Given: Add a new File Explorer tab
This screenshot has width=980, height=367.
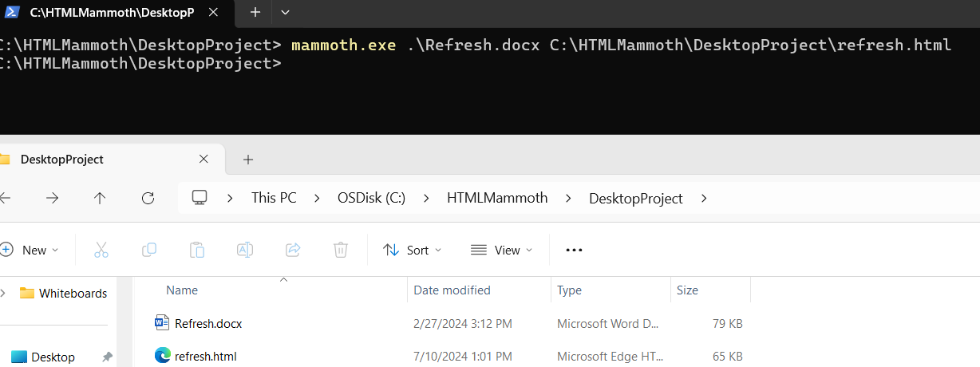Looking at the screenshot, I should tap(248, 160).
